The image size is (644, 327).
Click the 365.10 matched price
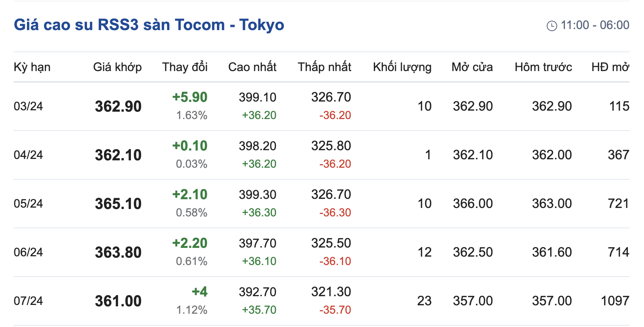point(118,204)
